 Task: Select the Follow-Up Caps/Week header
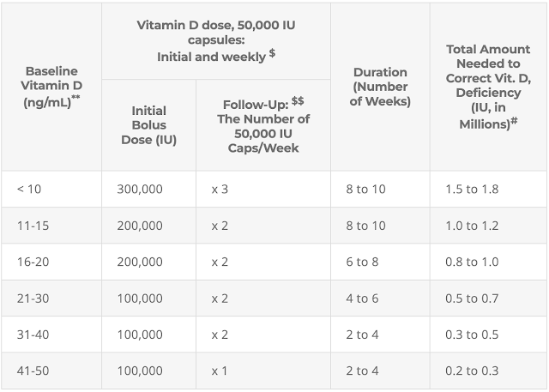[x=262, y=125]
